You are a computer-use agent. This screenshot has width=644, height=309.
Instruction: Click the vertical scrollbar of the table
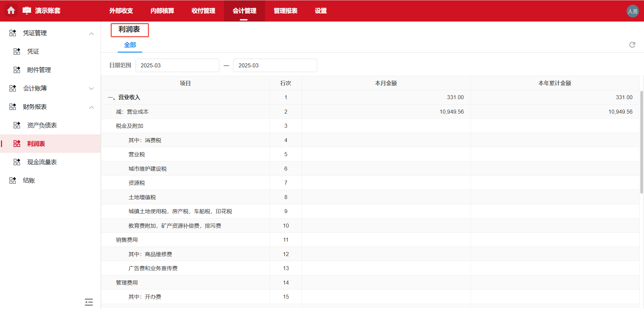(x=641, y=141)
